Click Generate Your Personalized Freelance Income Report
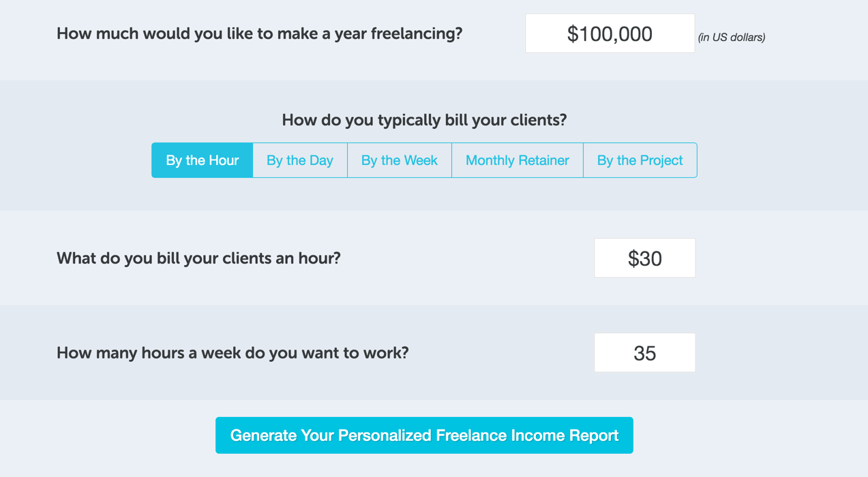 [x=424, y=435]
